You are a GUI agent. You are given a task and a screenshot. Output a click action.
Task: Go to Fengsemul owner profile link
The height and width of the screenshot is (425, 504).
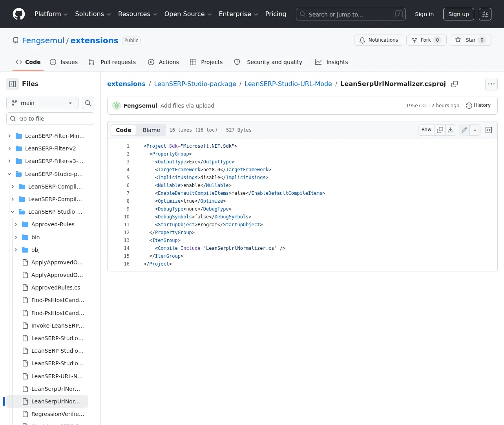click(x=43, y=40)
